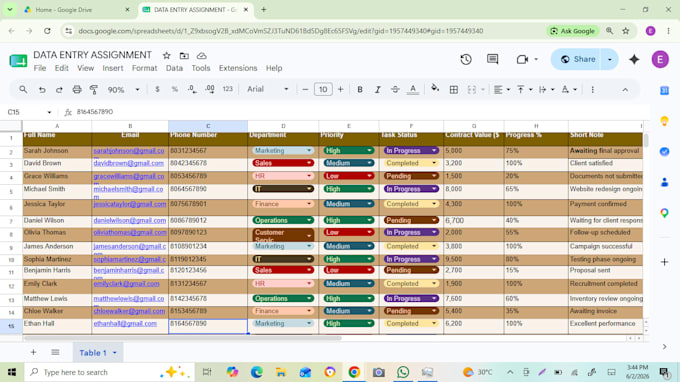Click the font size 10 field
Image resolution: width=680 pixels, height=382 pixels.
pyautogui.click(x=323, y=89)
